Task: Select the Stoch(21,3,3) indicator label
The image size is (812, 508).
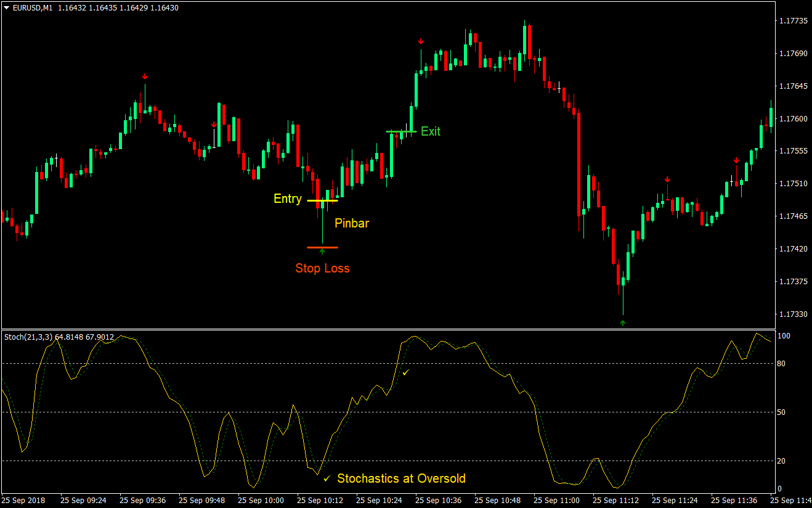Action: (28, 337)
